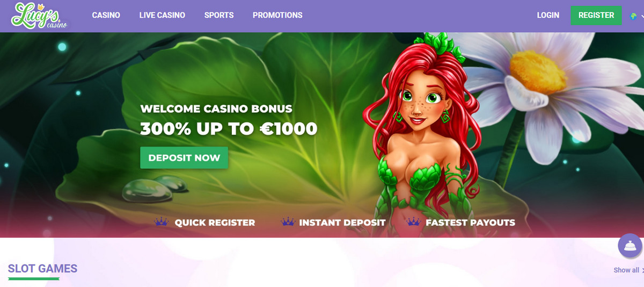The image size is (644, 287).
Task: Click the Lucy's Casino logo
Action: click(41, 16)
